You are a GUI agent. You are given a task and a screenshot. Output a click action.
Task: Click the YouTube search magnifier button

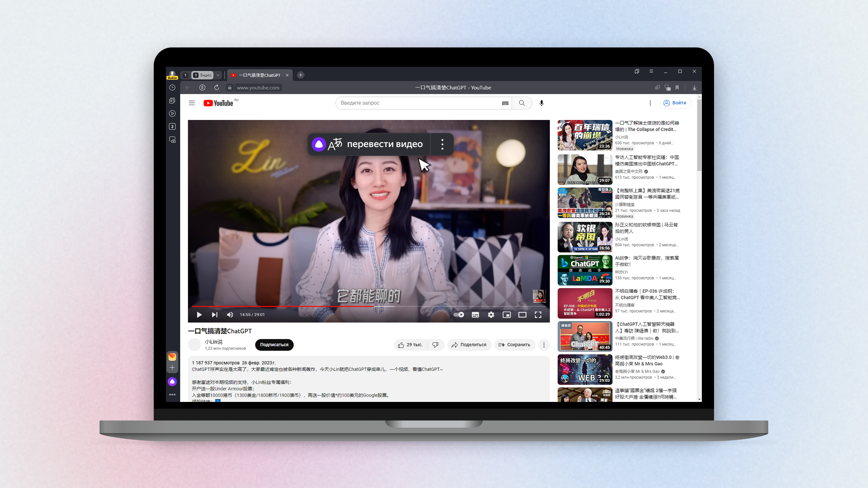[522, 103]
